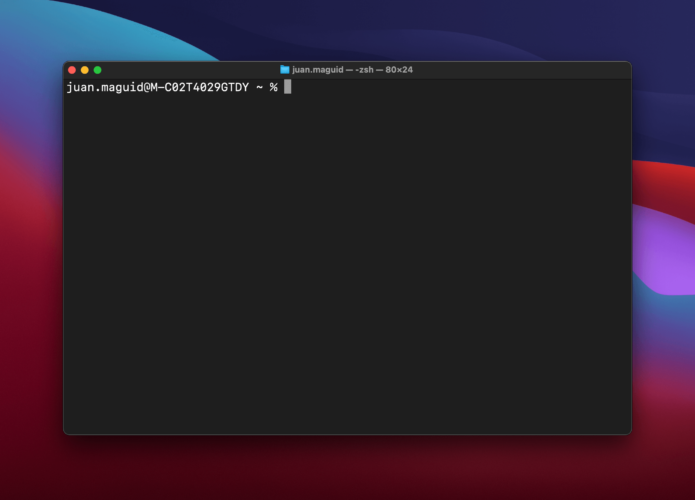Click the "80×24" size text in title
Viewport: 695px width, 500px height.
click(x=399, y=70)
